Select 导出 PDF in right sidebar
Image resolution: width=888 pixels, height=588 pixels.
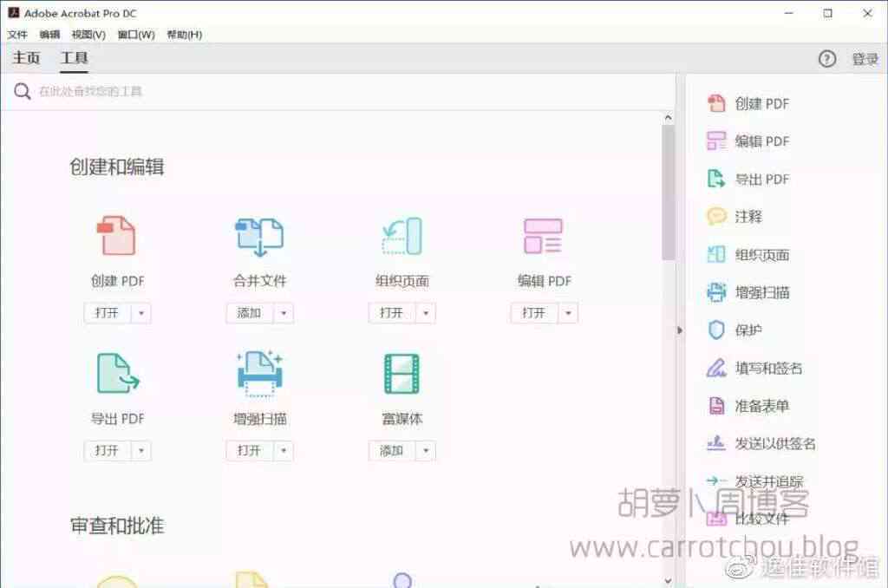coord(748,179)
